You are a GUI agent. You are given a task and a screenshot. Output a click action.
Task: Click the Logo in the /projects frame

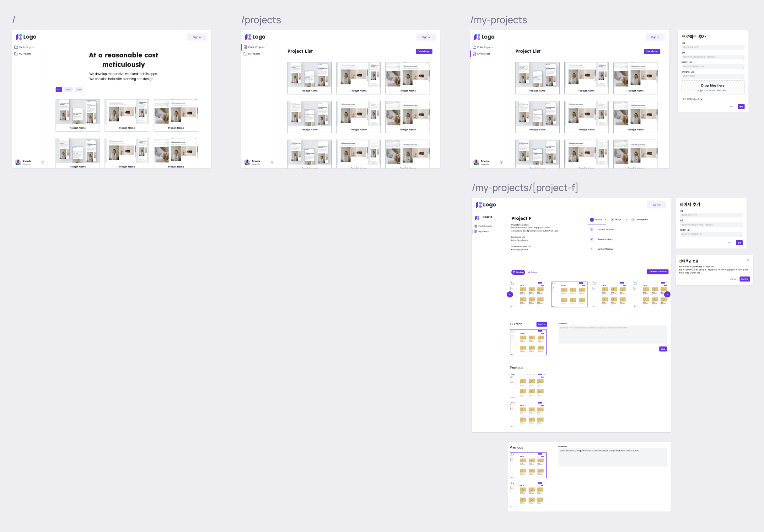point(255,37)
